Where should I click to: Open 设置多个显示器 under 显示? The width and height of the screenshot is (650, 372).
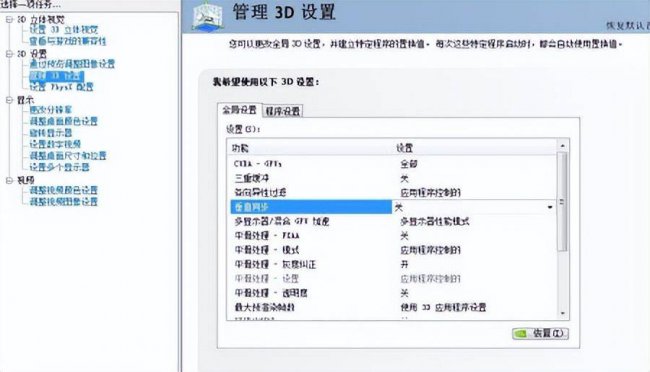[59, 167]
